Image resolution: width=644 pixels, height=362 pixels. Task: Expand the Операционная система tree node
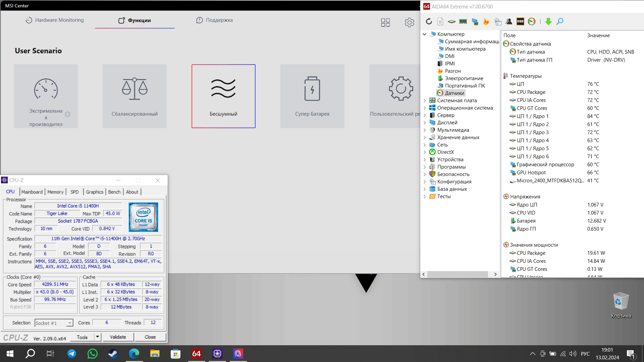425,108
